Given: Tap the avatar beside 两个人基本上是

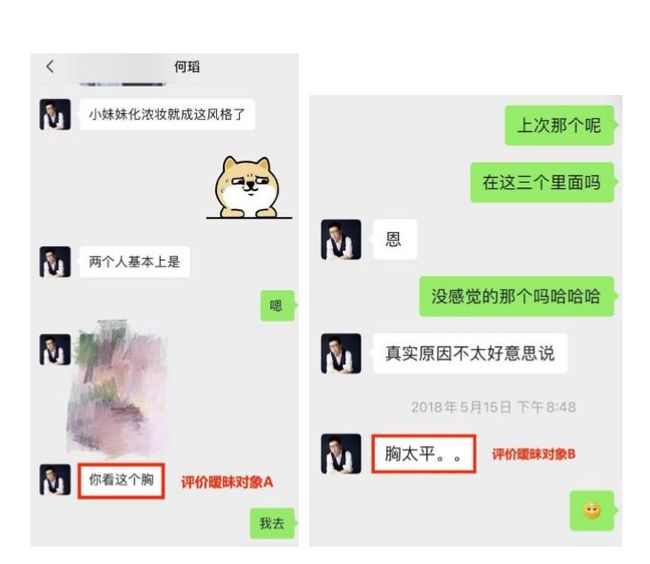Looking at the screenshot, I should 55,261.
